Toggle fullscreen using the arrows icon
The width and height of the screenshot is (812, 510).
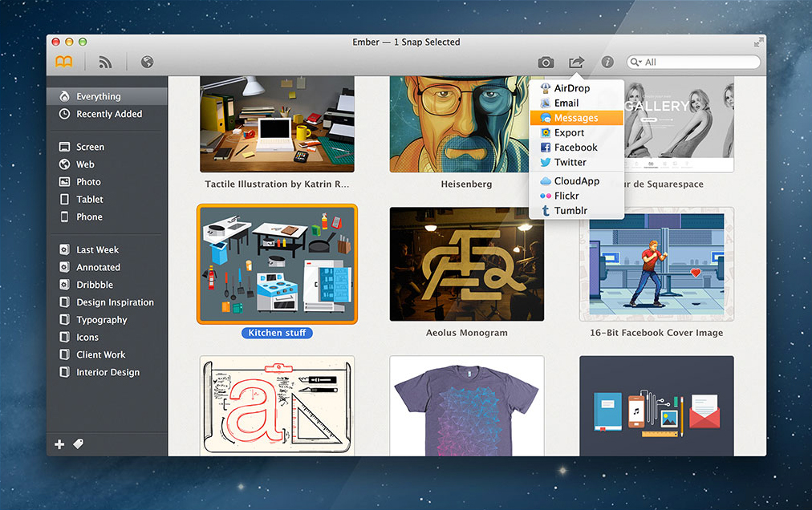[x=759, y=42]
